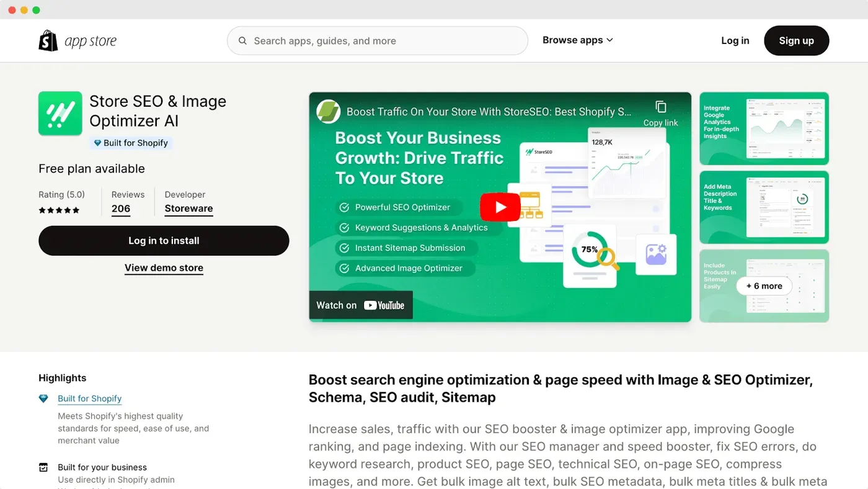The image size is (868, 489).
Task: Expand the Browse apps dropdown
Action: point(578,40)
